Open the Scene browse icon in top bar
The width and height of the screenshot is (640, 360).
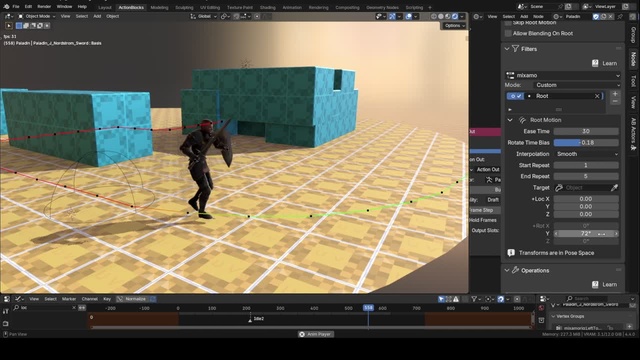tap(521, 7)
